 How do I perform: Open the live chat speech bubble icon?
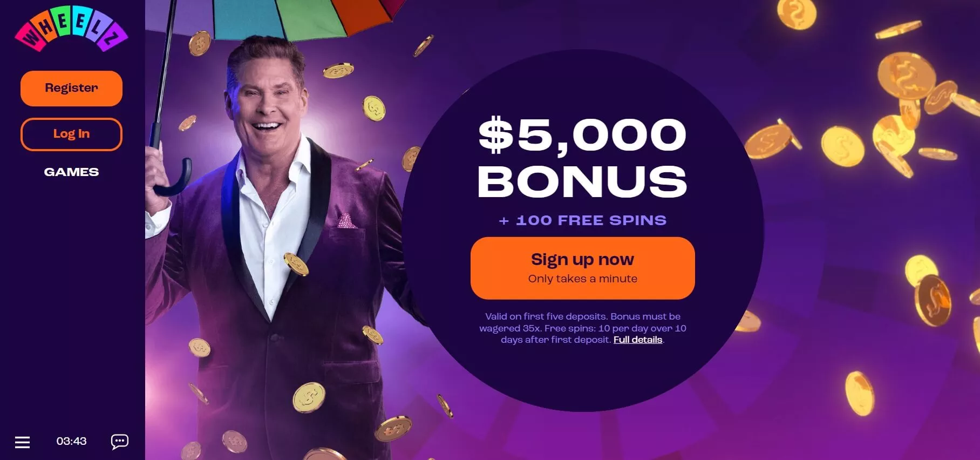pos(119,442)
